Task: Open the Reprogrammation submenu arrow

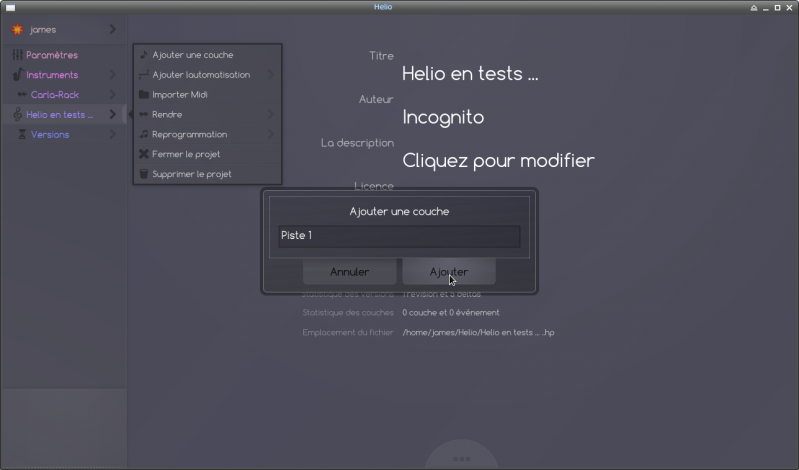Action: pyautogui.click(x=271, y=134)
